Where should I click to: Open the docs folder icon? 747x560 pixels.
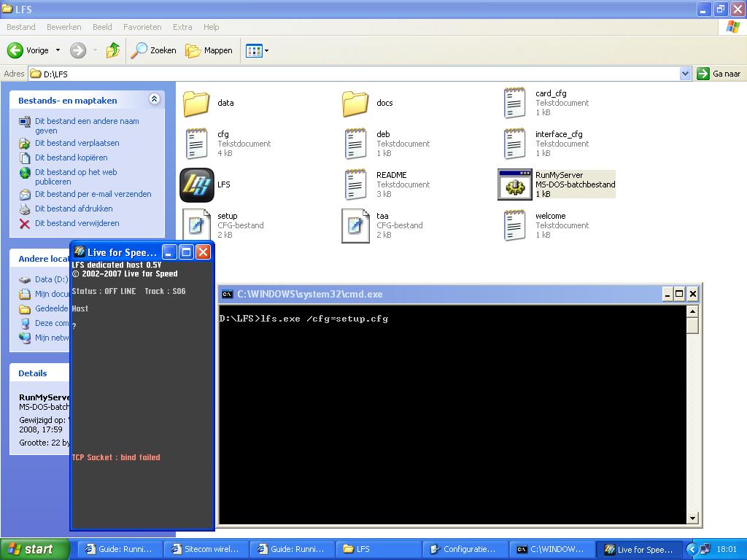tap(355, 103)
